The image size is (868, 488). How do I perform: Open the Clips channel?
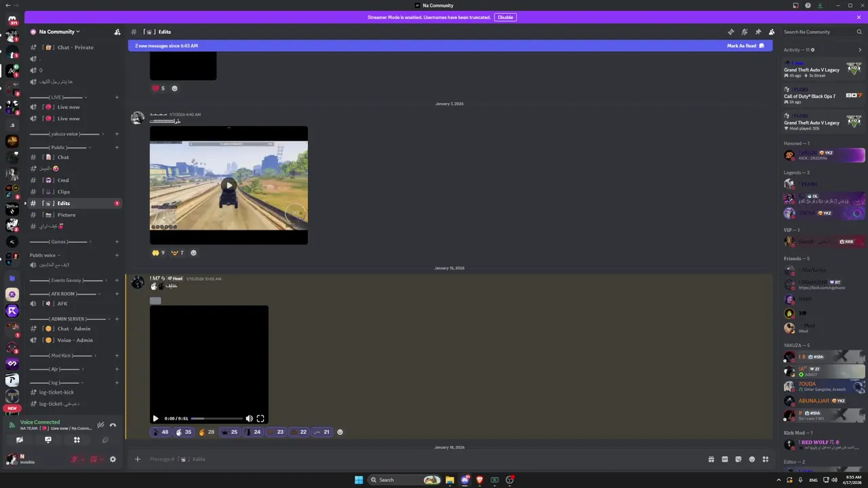pyautogui.click(x=75, y=192)
